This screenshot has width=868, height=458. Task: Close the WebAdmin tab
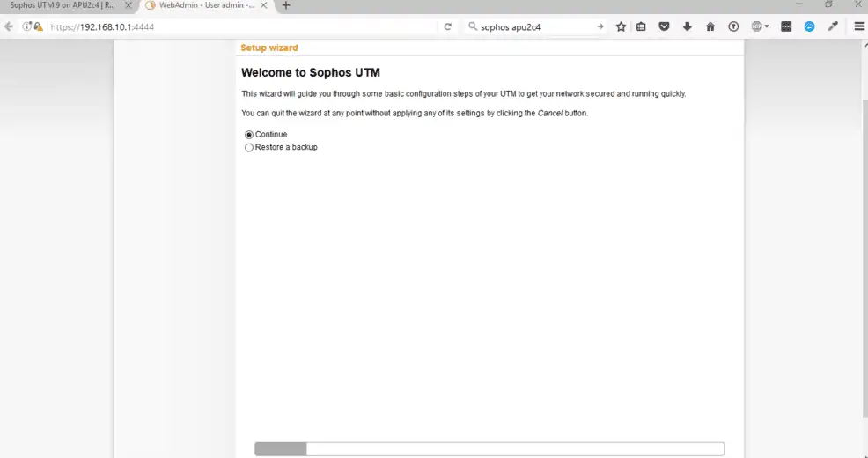(x=263, y=5)
